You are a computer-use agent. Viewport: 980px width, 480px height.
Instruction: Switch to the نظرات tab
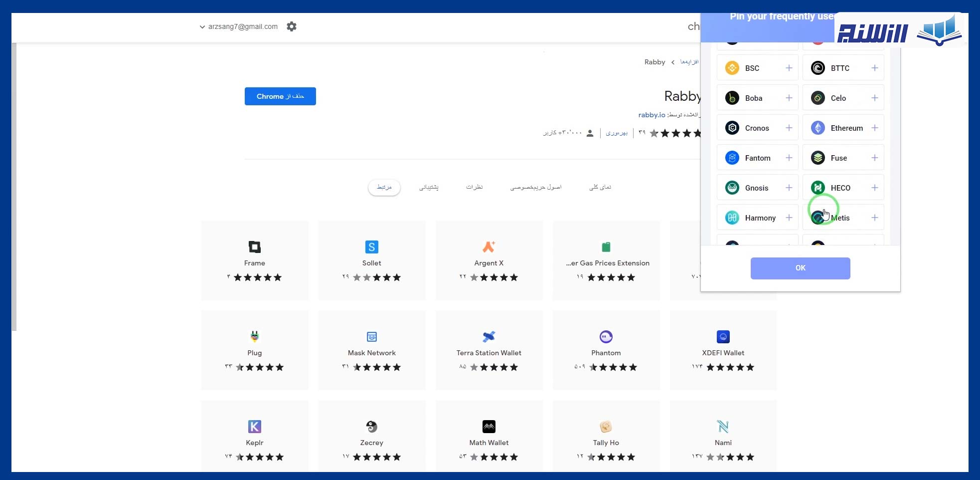[474, 187]
